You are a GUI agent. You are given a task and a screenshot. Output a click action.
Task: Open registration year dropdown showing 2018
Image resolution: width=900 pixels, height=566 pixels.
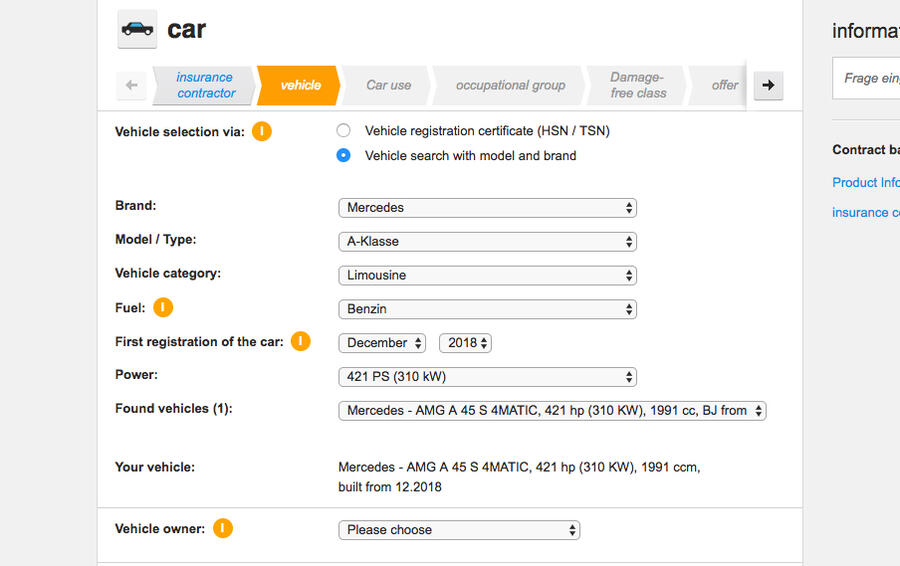point(465,343)
